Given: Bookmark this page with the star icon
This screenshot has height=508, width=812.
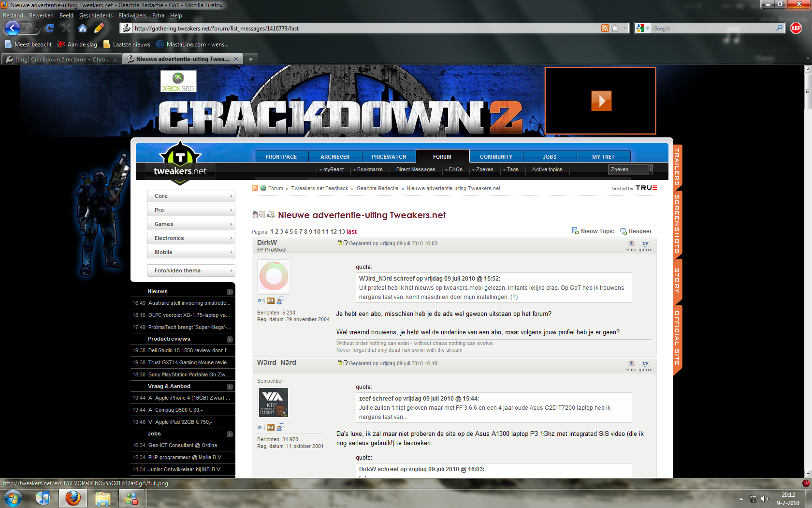Looking at the screenshot, I should click(x=615, y=29).
